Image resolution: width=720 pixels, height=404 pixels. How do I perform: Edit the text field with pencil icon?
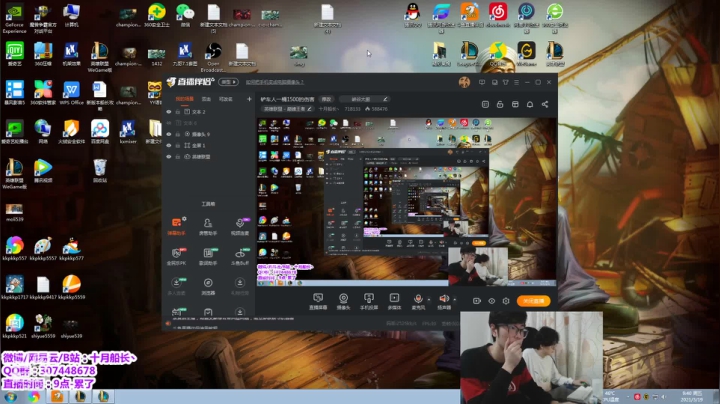[366, 99]
